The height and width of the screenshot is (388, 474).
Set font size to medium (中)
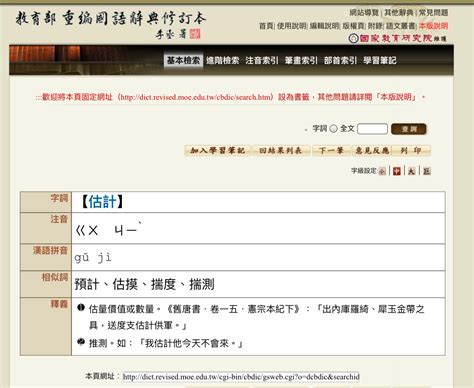tap(397, 171)
